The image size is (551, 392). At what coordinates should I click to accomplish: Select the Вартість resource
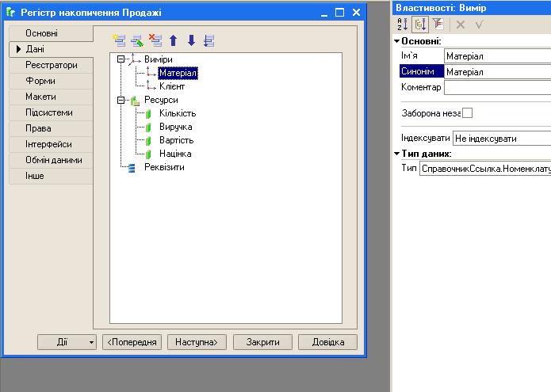[x=177, y=140]
